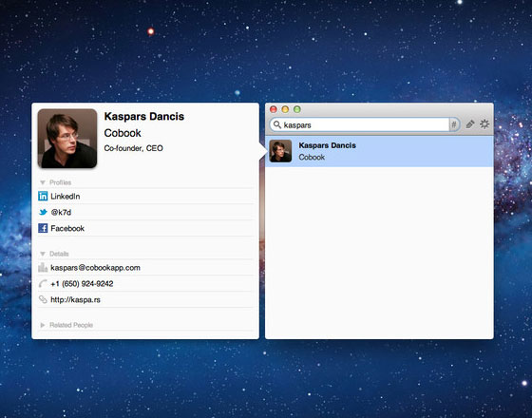
Task: Click the Twitter bird icon
Action: 43,212
